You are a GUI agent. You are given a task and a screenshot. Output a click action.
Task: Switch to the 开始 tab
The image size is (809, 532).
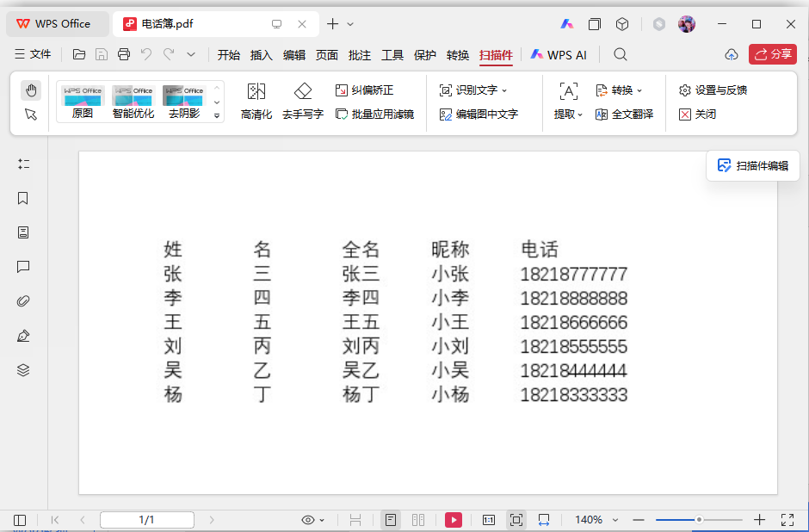click(229, 55)
